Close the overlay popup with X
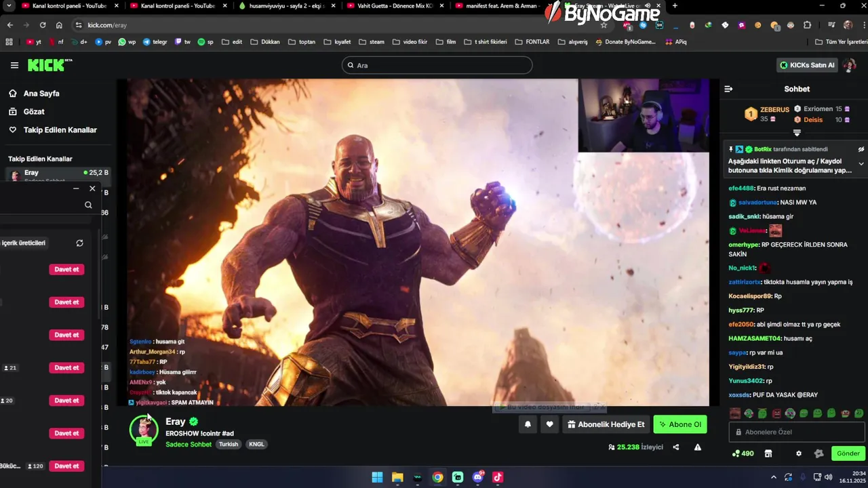The height and width of the screenshot is (488, 868). point(92,188)
